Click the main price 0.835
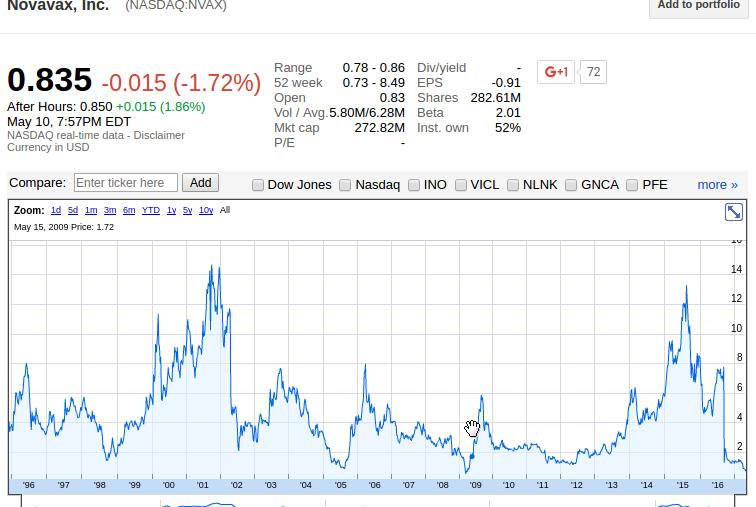Image resolution: width=756 pixels, height=507 pixels. pyautogui.click(x=49, y=80)
